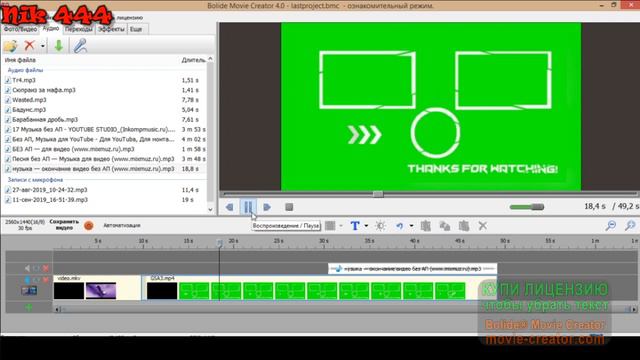Click the gray X delete clip icon

point(482,226)
